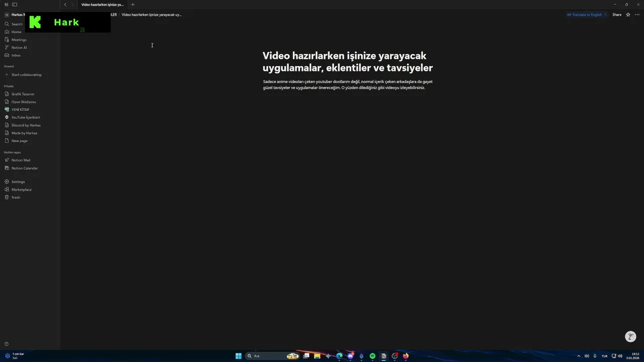The width and height of the screenshot is (644, 362).
Task: Click the page title heading
Action: 348,61
